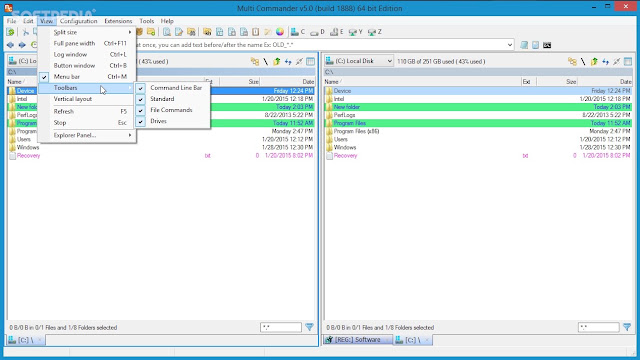Click the back navigation arrow
The image size is (640, 360).
tap(10, 45)
